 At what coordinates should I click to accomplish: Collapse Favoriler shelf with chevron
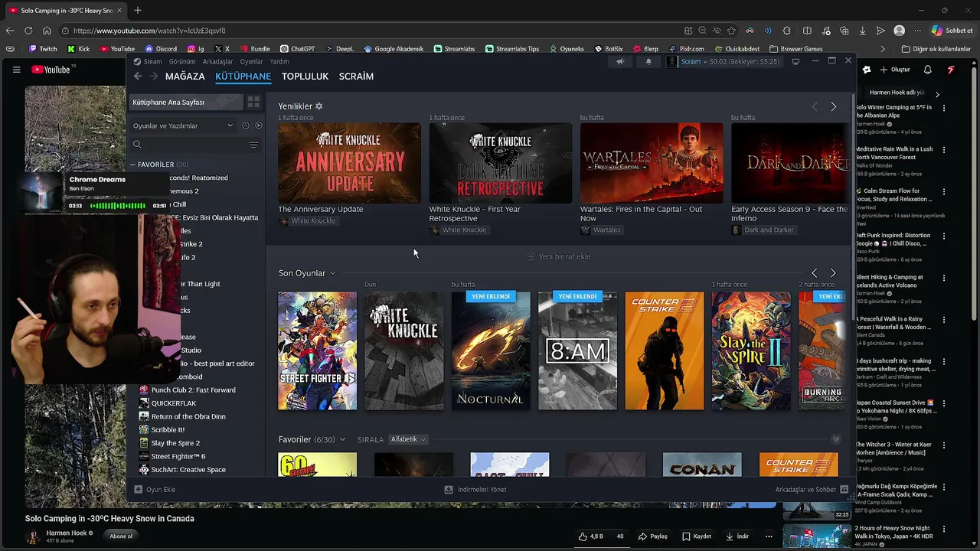pos(836,440)
